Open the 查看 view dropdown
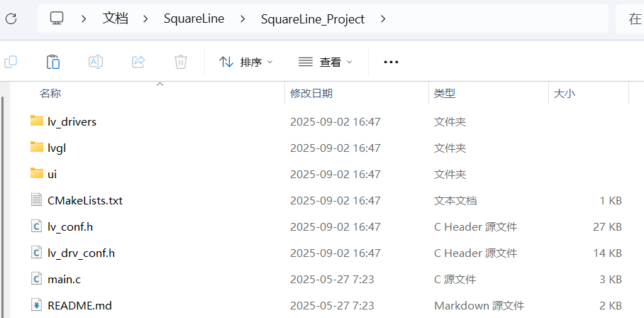The width and height of the screenshot is (644, 318). coord(326,62)
